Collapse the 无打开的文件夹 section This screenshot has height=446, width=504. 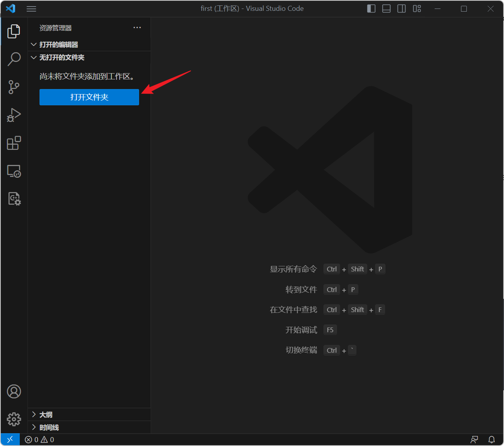89,57
